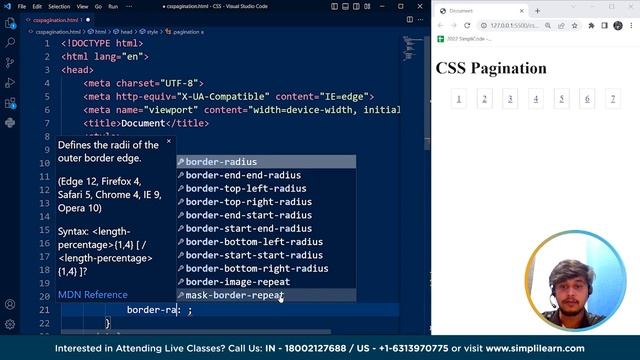Open the Explorer view in activity bar
This screenshot has width=640, height=360.
pyautogui.click(x=10, y=23)
